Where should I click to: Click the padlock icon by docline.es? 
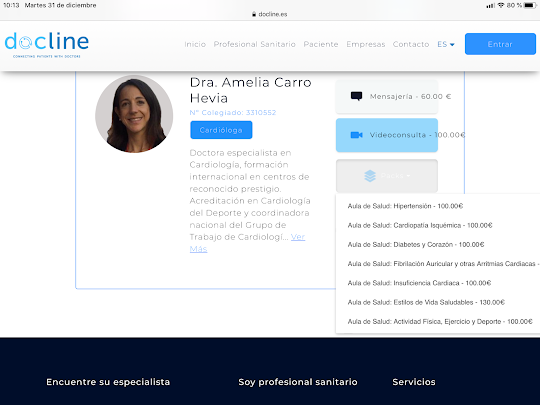click(254, 14)
